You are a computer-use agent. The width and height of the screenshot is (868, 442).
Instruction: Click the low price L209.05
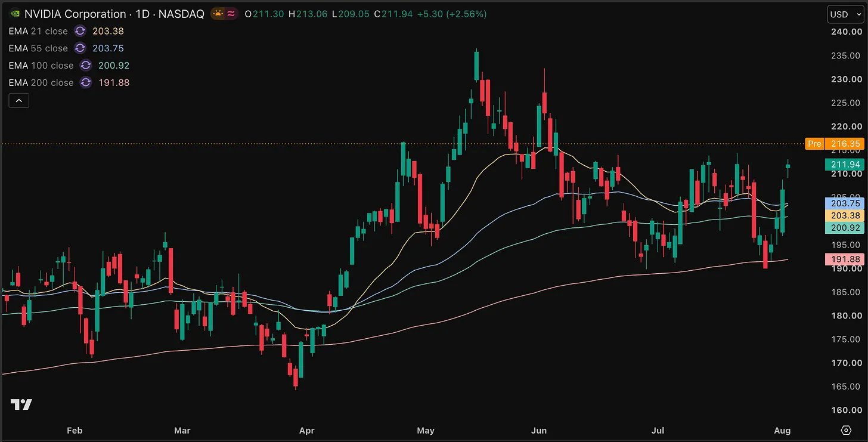tap(351, 14)
